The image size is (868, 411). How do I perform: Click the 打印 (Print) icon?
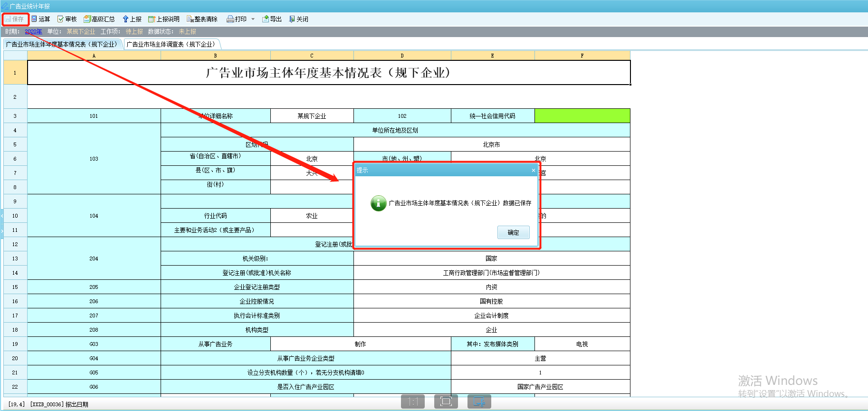point(237,19)
